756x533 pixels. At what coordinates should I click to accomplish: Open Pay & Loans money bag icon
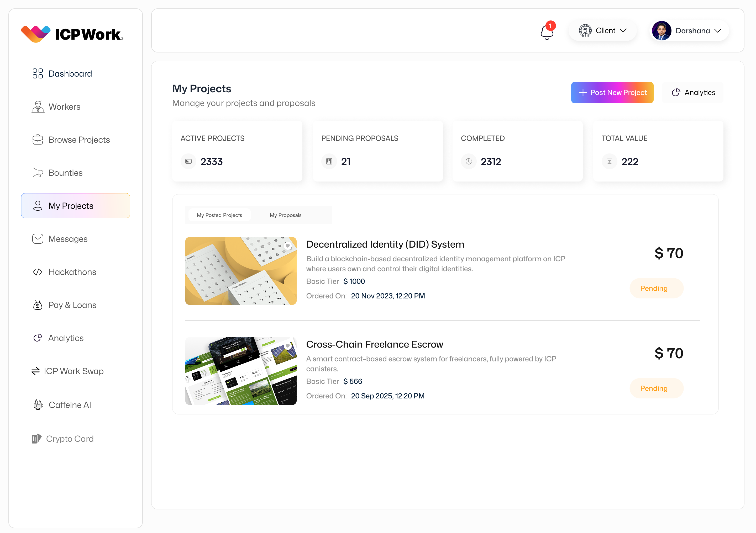38,305
